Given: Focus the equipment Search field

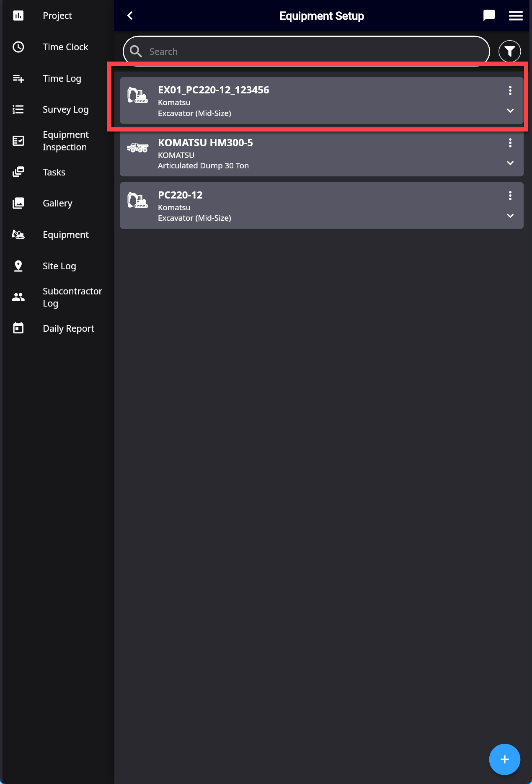Looking at the screenshot, I should [306, 52].
